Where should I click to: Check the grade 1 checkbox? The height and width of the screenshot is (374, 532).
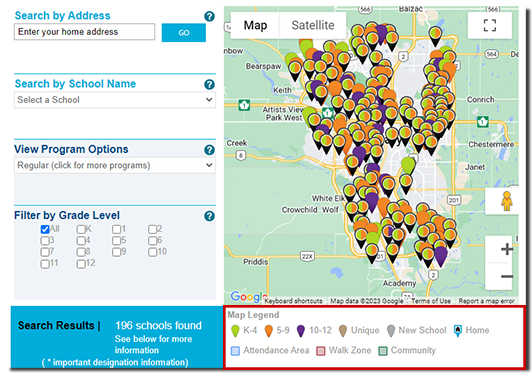click(116, 229)
